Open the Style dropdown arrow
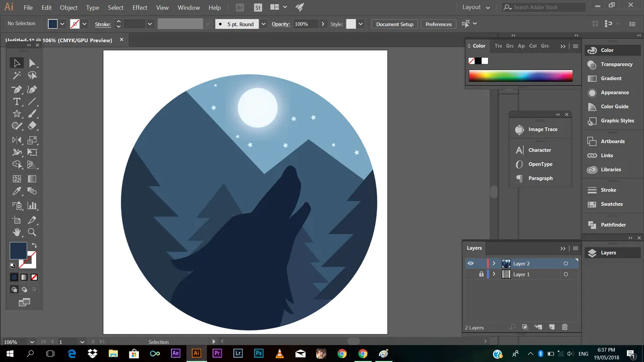644x362 pixels. [x=360, y=24]
